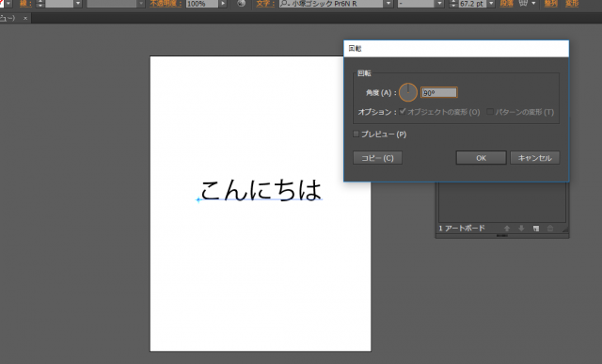Expand the opacity slider arrow
This screenshot has height=364, width=602.
point(223,4)
